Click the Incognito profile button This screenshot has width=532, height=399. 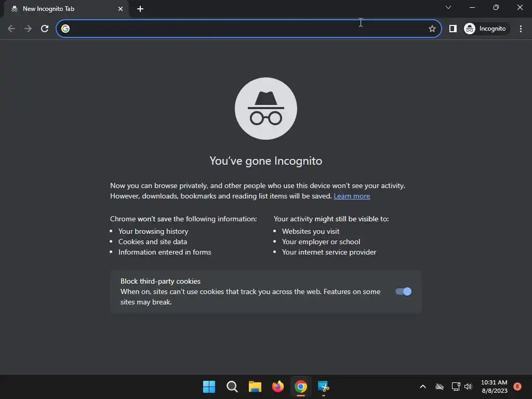pos(486,29)
